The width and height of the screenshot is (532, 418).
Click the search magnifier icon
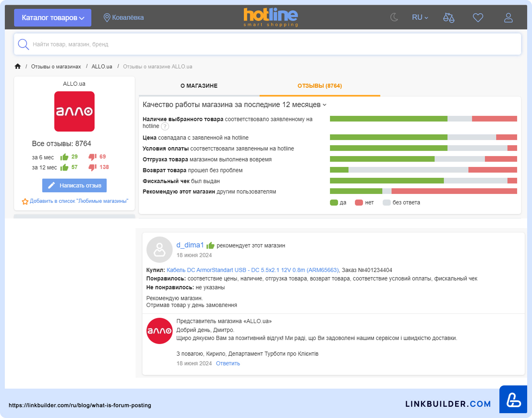tap(23, 44)
